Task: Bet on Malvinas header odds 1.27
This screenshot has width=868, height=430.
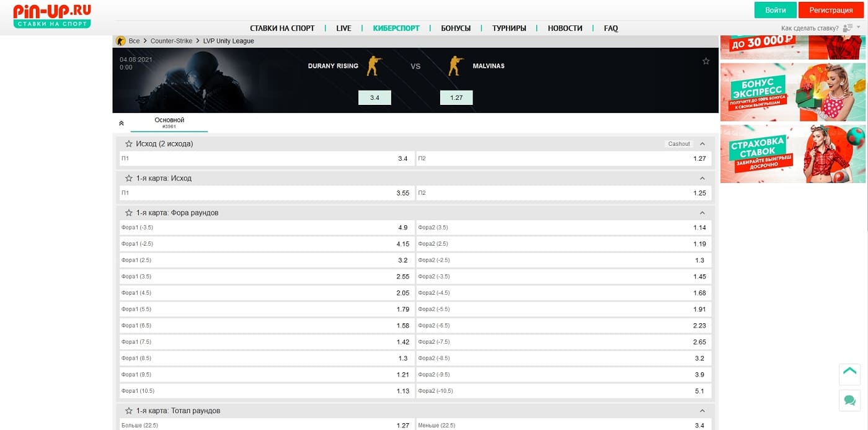Action: (x=456, y=97)
